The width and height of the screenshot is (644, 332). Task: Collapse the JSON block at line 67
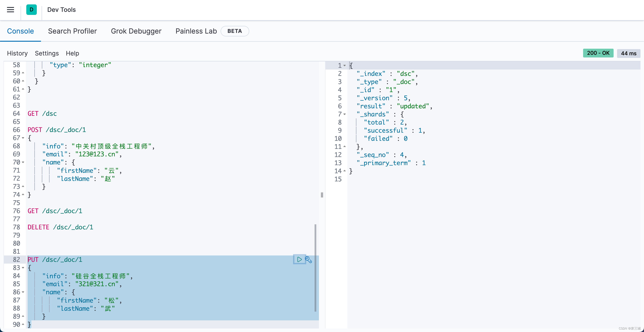tap(23, 138)
